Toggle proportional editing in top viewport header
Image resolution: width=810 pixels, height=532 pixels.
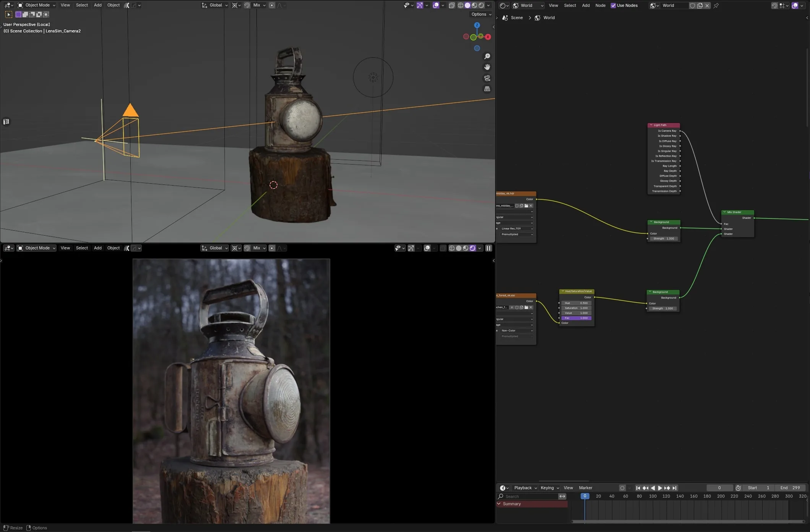[x=272, y=5]
